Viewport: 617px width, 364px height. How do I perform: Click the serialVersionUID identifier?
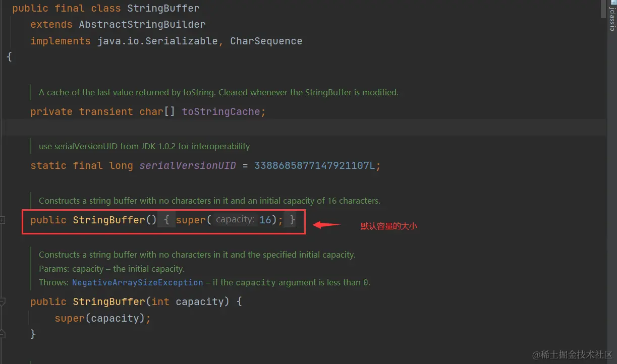[x=188, y=166]
